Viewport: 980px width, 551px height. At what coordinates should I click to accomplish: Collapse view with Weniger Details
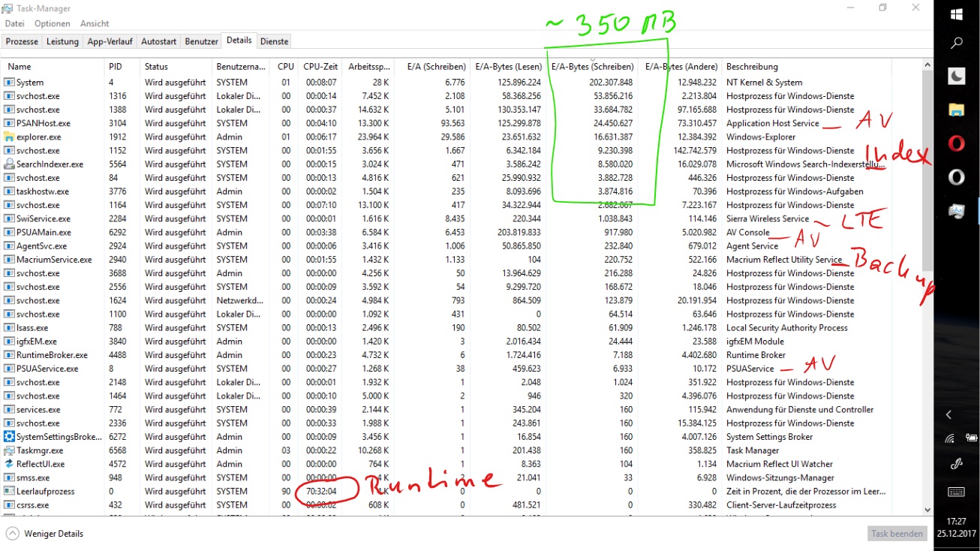(45, 534)
